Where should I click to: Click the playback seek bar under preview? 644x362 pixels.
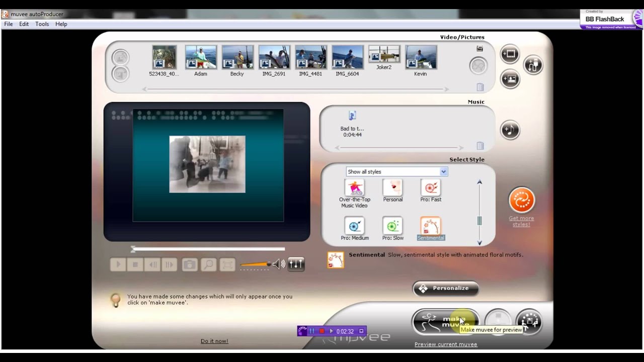tap(208, 249)
